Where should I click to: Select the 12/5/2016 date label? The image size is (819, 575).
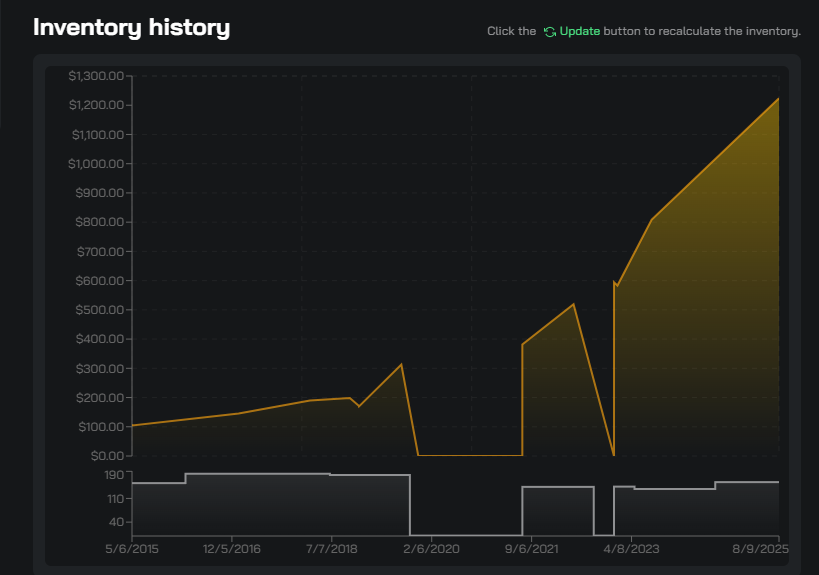point(231,549)
